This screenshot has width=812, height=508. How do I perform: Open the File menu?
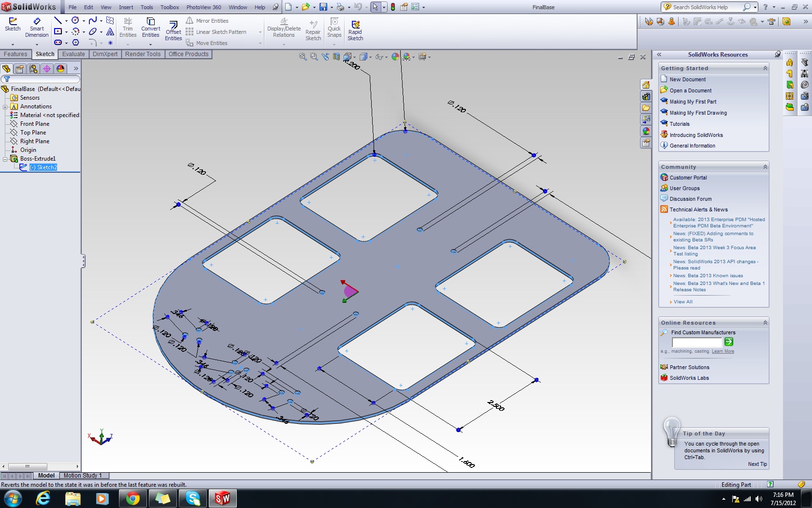click(72, 7)
